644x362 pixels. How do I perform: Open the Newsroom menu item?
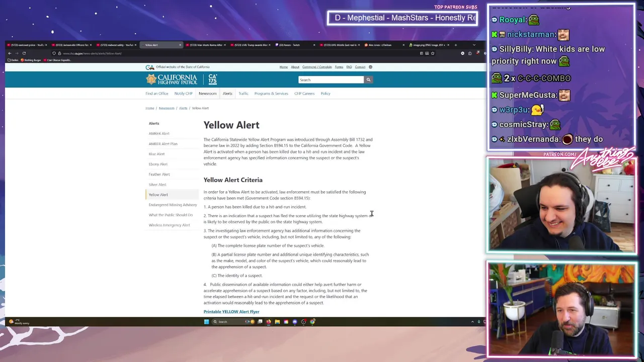tap(207, 94)
